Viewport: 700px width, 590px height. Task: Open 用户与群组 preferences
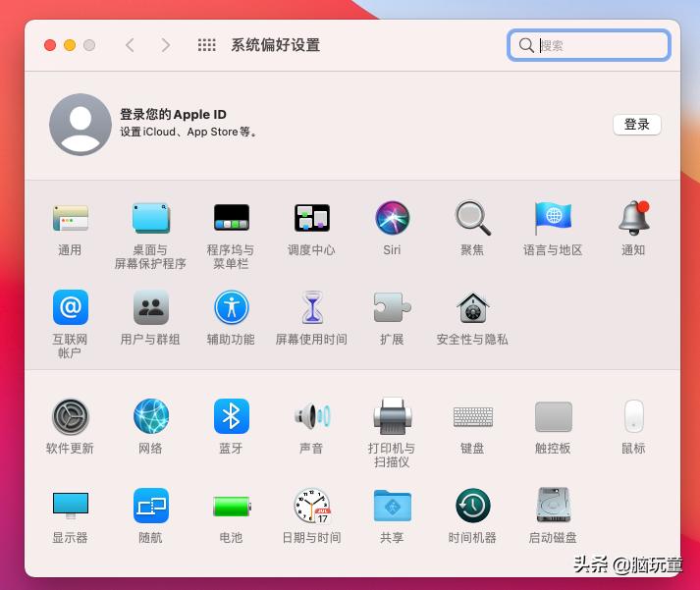(151, 307)
